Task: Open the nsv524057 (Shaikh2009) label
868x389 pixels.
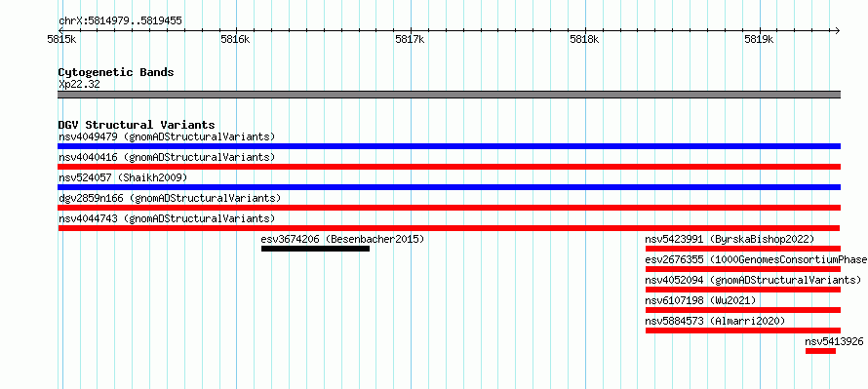Action: click(123, 177)
